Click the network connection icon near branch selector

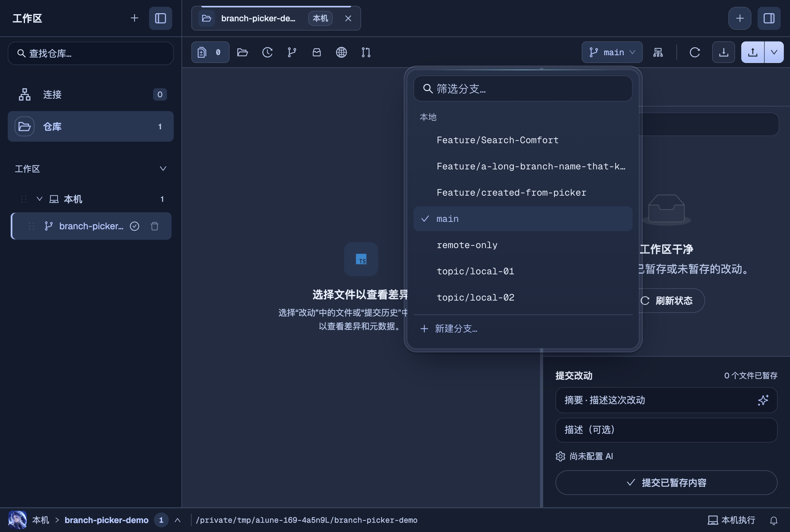click(658, 52)
